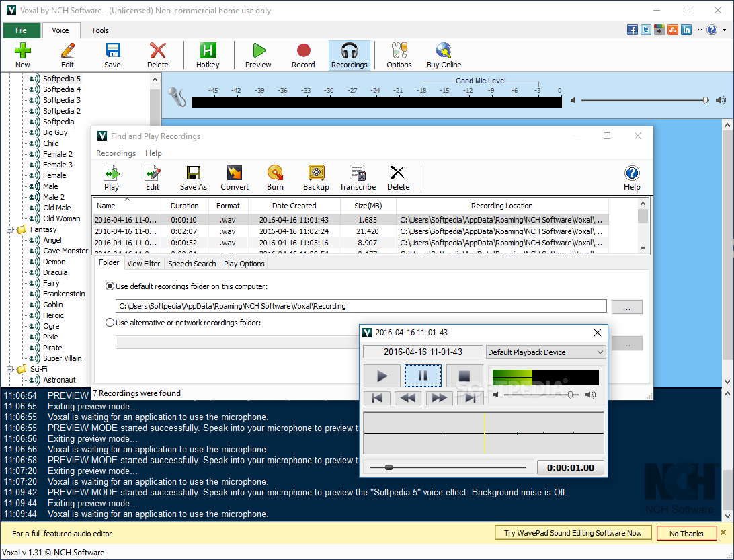Sort recordings by Name column header
The width and height of the screenshot is (734, 560).
127,206
